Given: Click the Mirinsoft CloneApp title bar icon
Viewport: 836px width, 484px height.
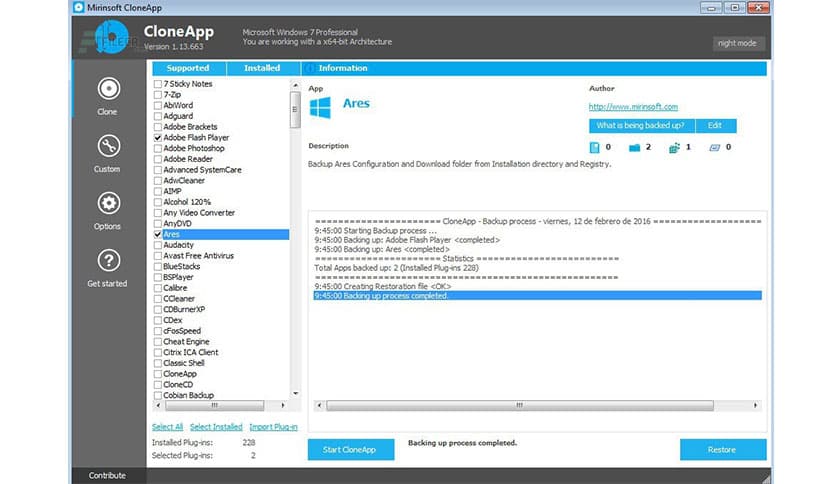Looking at the screenshot, I should pyautogui.click(x=79, y=7).
